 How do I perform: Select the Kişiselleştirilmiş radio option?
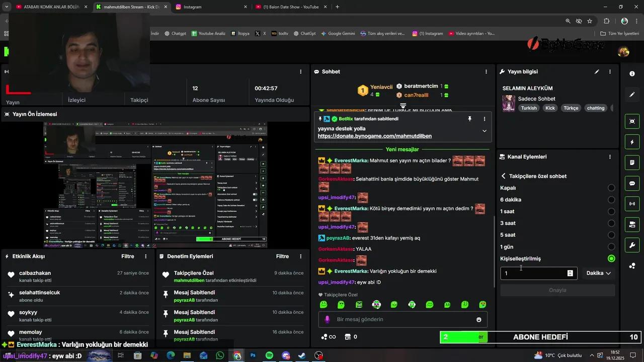click(611, 258)
